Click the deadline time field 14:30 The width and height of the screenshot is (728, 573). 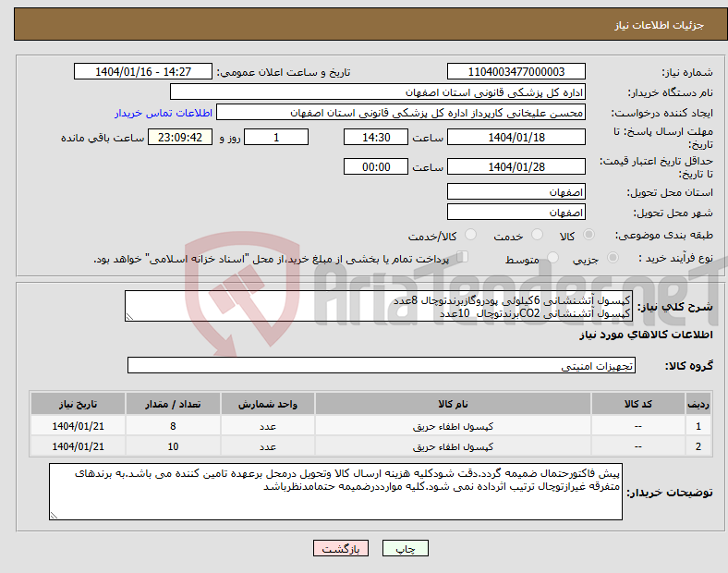coord(376,138)
